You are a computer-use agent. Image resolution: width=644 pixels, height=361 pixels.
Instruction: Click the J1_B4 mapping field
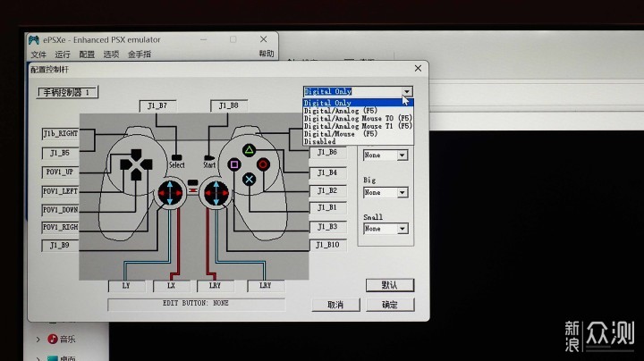pyautogui.click(x=327, y=172)
